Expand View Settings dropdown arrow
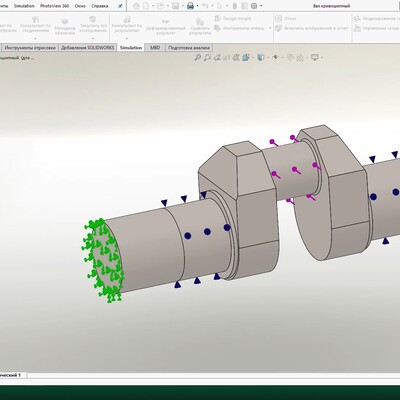Image resolution: width=400 pixels, height=400 pixels. pyautogui.click(x=322, y=58)
